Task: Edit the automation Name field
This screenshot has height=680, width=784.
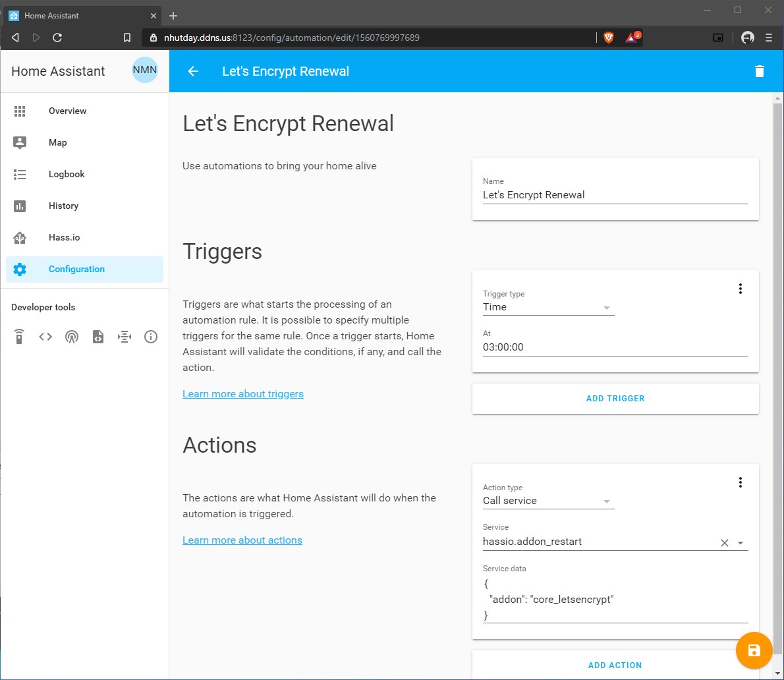Action: [x=615, y=195]
